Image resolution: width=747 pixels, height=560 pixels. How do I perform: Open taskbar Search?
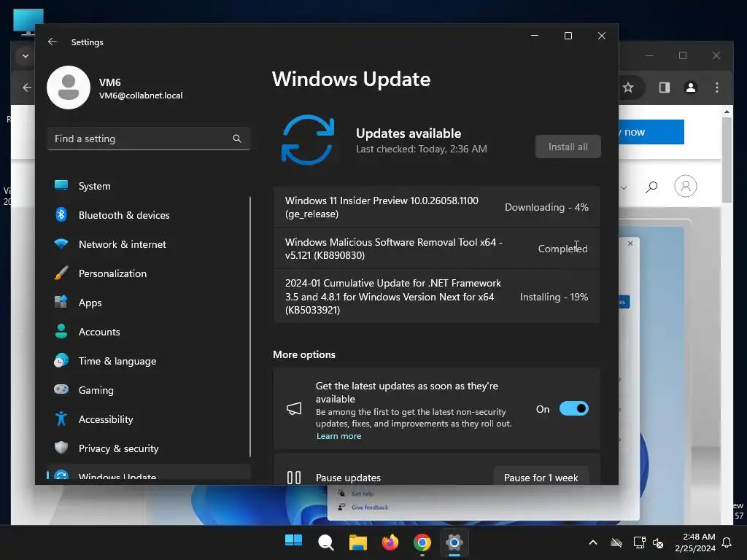(326, 542)
